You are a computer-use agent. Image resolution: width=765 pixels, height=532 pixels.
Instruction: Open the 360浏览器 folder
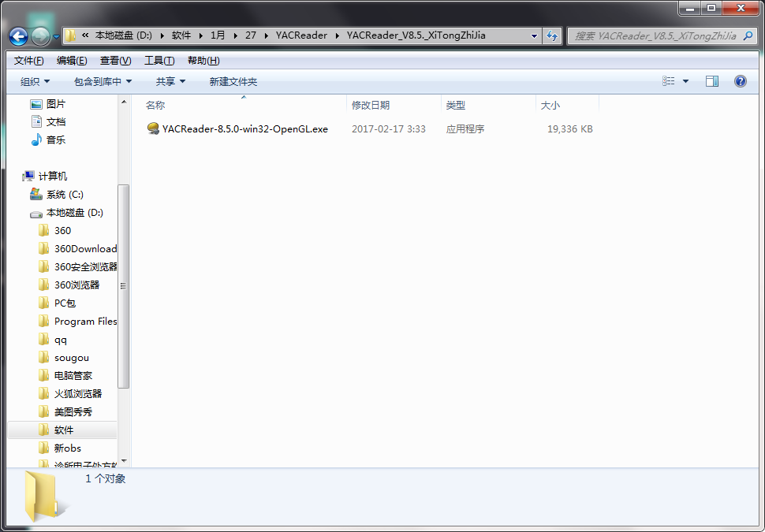click(76, 285)
